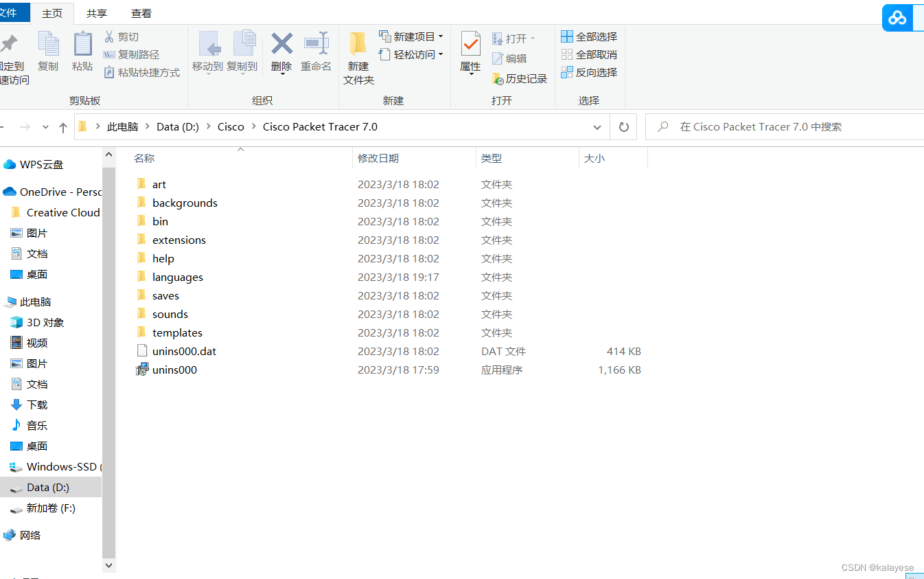The height and width of the screenshot is (579, 924).
Task: Expand the address bar history dropdown
Action: point(597,127)
